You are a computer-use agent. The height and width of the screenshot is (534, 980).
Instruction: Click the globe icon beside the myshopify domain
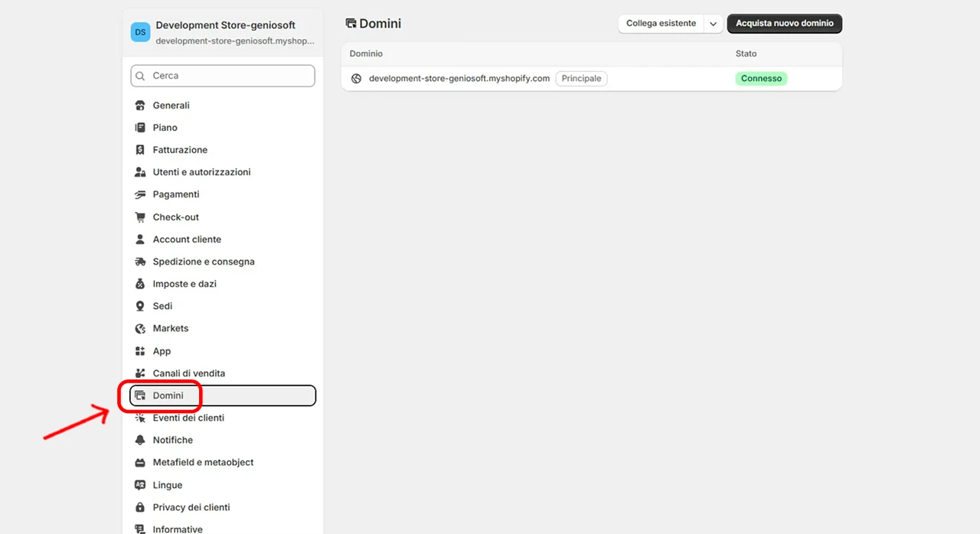tap(356, 78)
